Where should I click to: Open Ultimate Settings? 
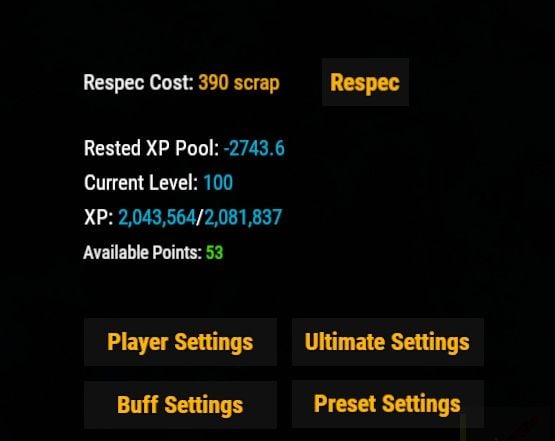click(388, 342)
